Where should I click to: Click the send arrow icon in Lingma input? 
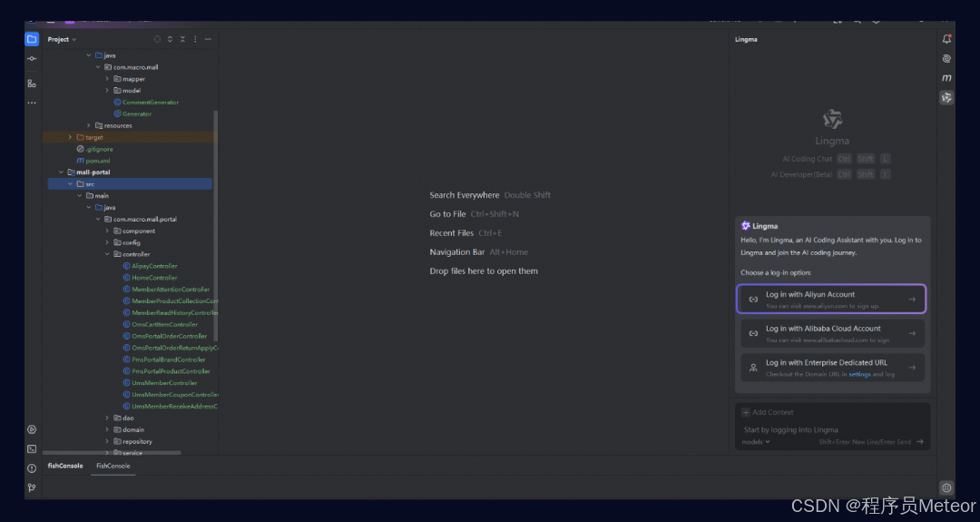(920, 442)
